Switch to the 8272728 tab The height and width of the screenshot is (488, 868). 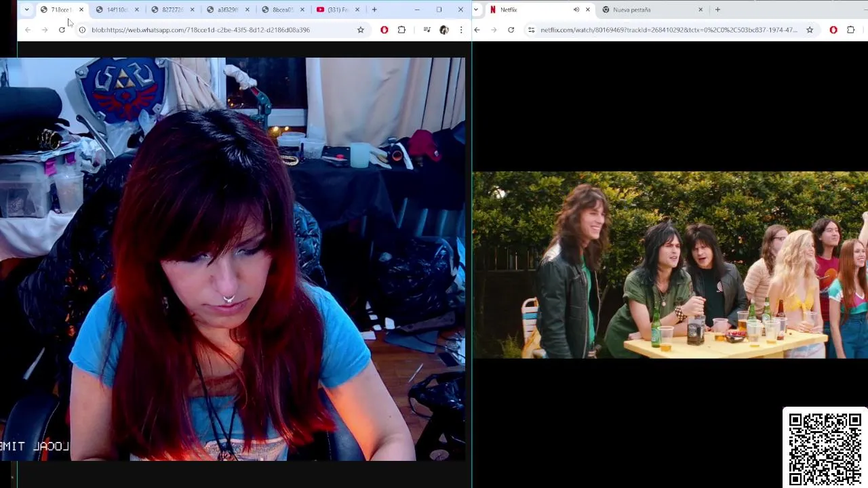tap(172, 9)
